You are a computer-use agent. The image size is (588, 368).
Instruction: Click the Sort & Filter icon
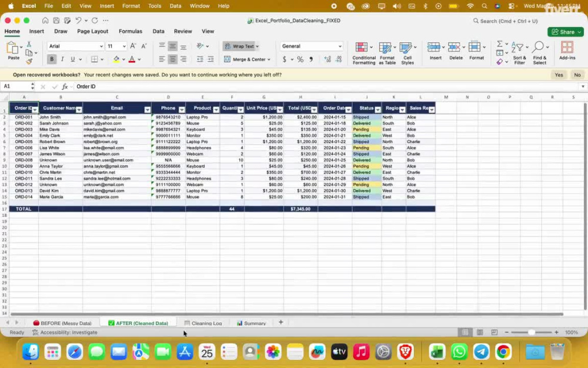click(517, 48)
